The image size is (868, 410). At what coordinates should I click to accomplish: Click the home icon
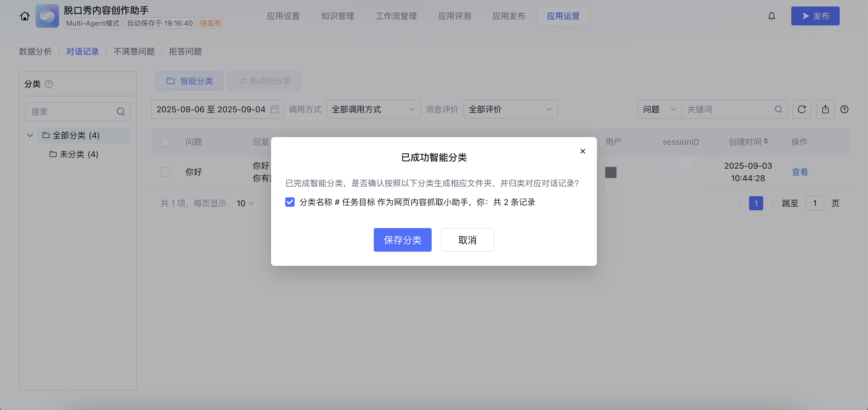[x=25, y=16]
